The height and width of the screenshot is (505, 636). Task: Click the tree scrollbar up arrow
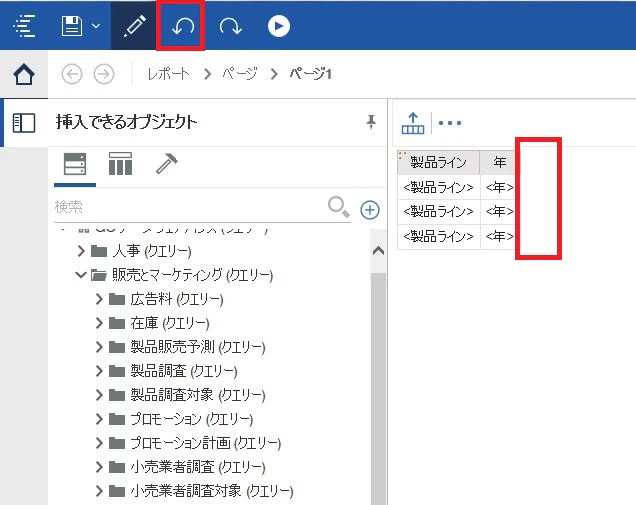point(378,251)
